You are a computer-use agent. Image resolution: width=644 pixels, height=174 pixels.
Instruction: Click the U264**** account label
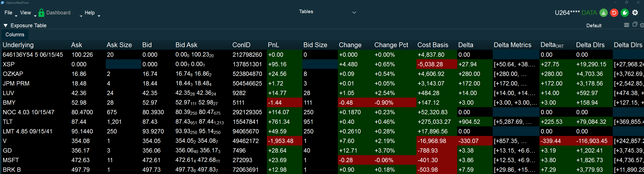pos(567,13)
